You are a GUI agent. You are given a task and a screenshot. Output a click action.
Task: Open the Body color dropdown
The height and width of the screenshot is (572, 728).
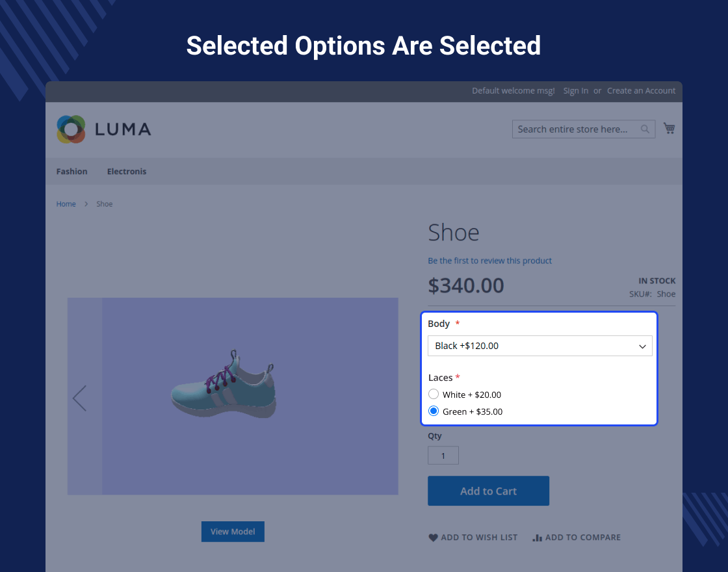pos(539,346)
